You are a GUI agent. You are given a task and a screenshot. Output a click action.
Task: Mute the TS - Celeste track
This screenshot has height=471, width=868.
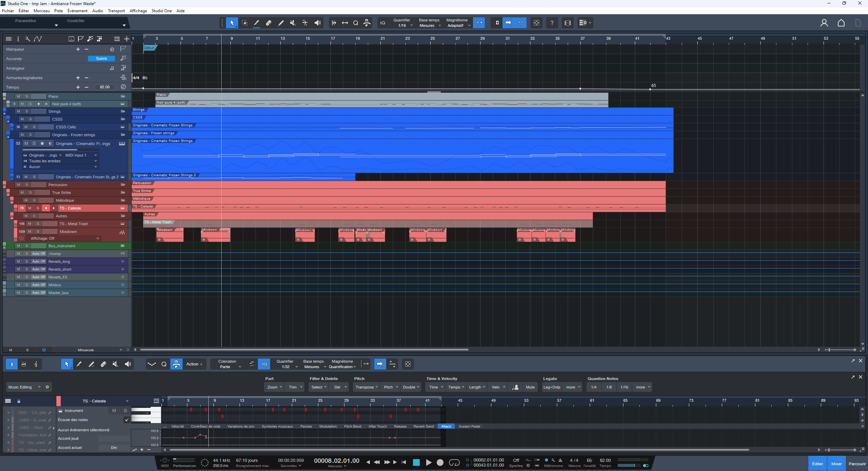[x=30, y=208]
